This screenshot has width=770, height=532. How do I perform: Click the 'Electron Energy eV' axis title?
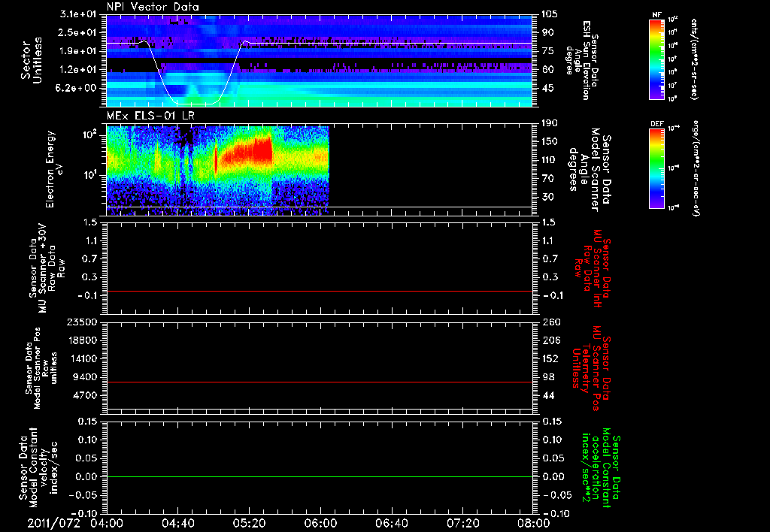coord(53,169)
